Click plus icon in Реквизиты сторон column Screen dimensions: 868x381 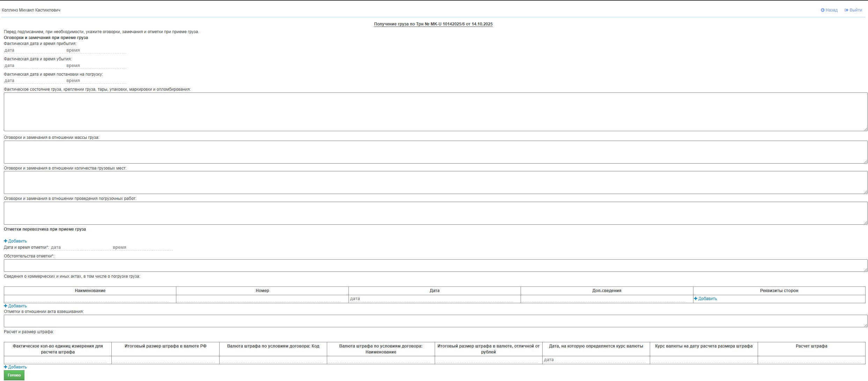pos(696,299)
